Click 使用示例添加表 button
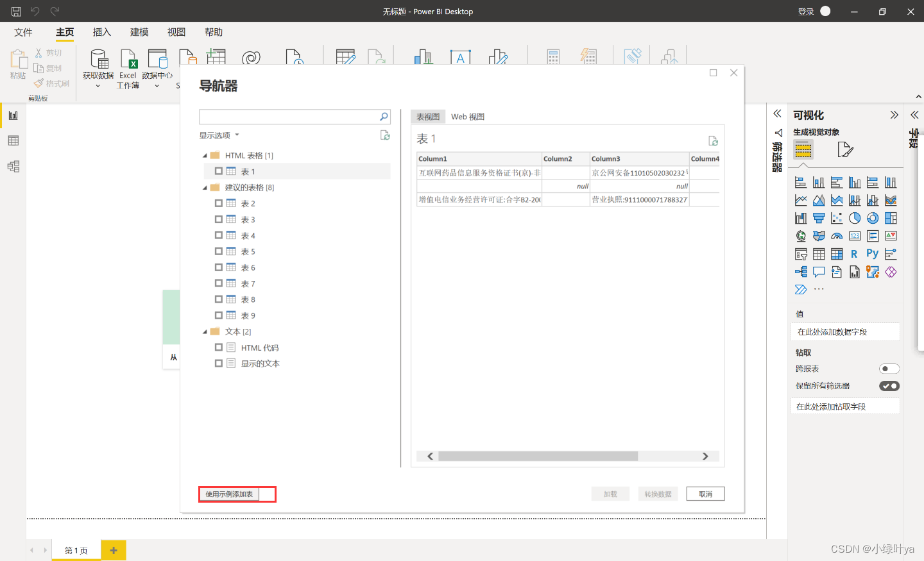This screenshot has height=561, width=924. (x=229, y=494)
